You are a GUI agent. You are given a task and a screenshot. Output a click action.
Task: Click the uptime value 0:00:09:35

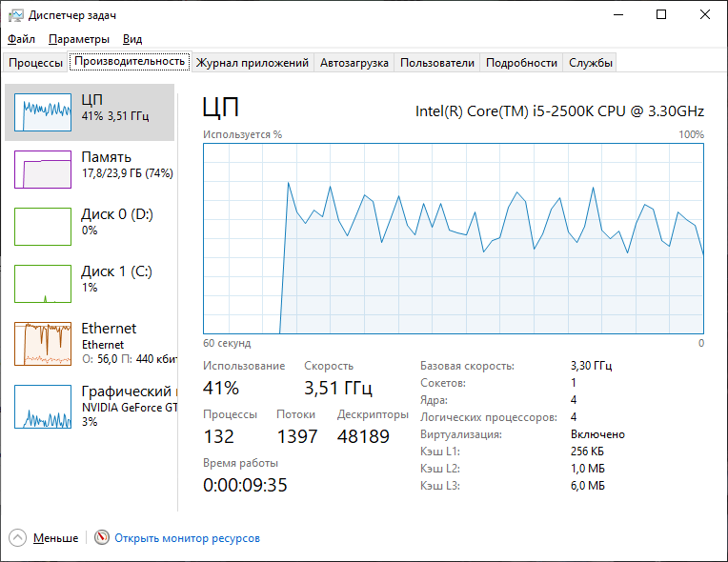coord(245,485)
